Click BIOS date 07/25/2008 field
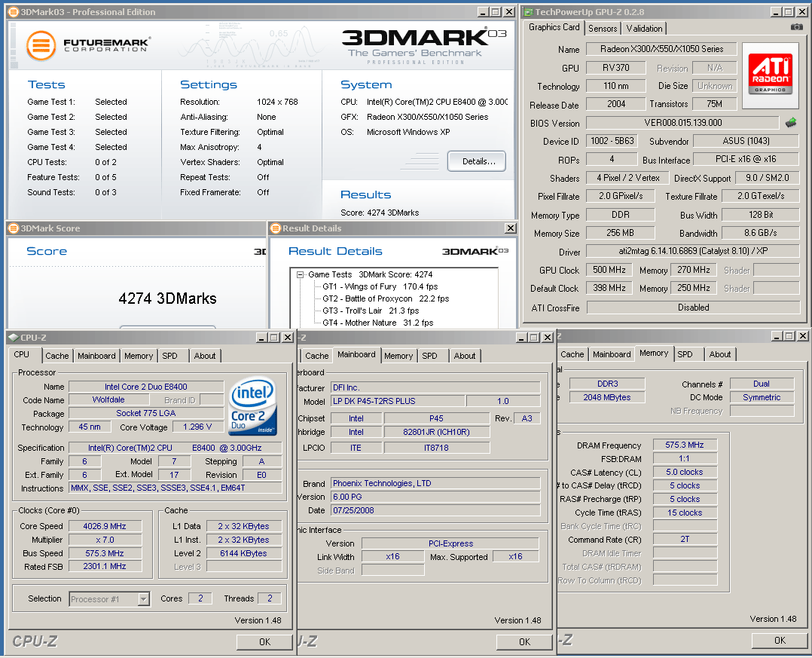The image size is (812, 658). coord(435,510)
